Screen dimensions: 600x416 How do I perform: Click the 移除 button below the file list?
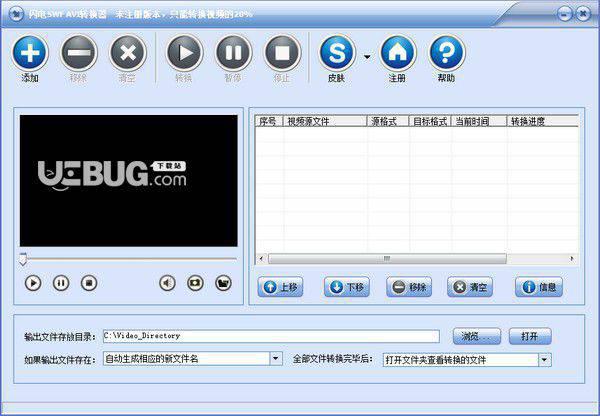[x=409, y=287]
